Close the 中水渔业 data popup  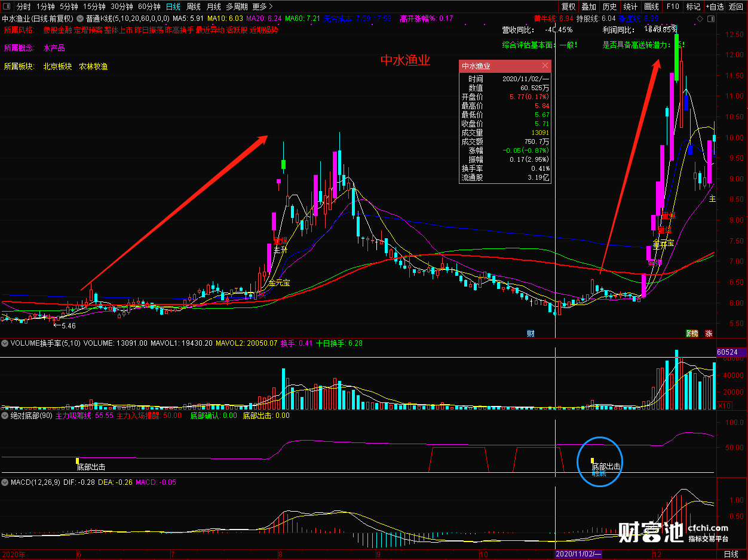point(545,66)
